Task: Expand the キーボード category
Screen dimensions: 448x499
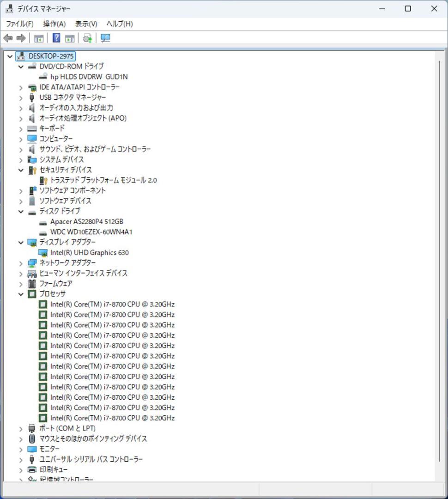Action: point(21,128)
